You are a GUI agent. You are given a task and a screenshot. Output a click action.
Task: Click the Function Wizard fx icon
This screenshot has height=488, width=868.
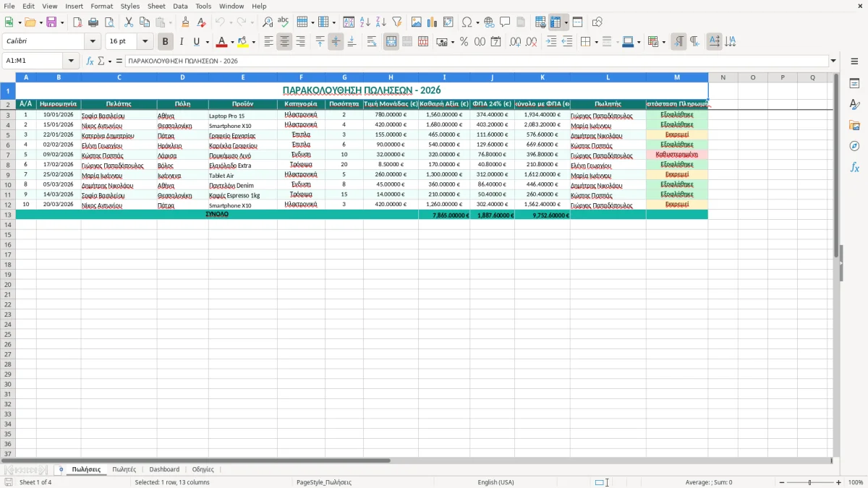(x=90, y=61)
